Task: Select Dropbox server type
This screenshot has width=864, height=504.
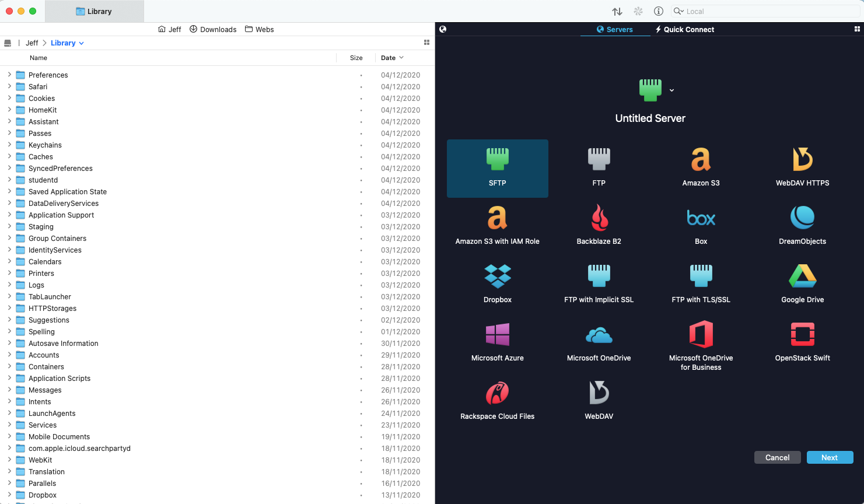Action: tap(498, 285)
